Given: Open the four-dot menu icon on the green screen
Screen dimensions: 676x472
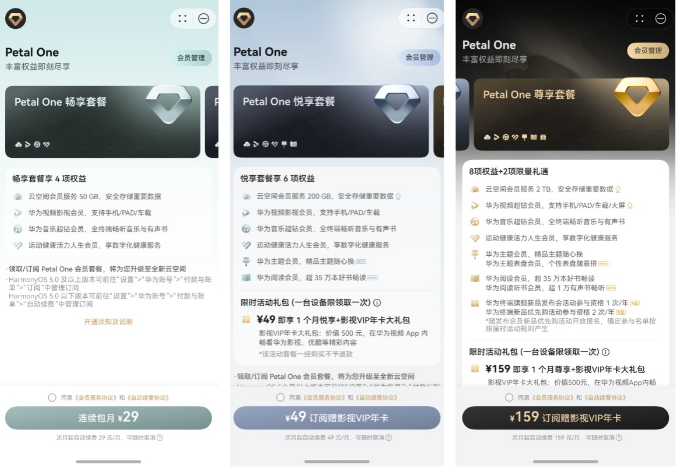Looking at the screenshot, I should click(183, 19).
